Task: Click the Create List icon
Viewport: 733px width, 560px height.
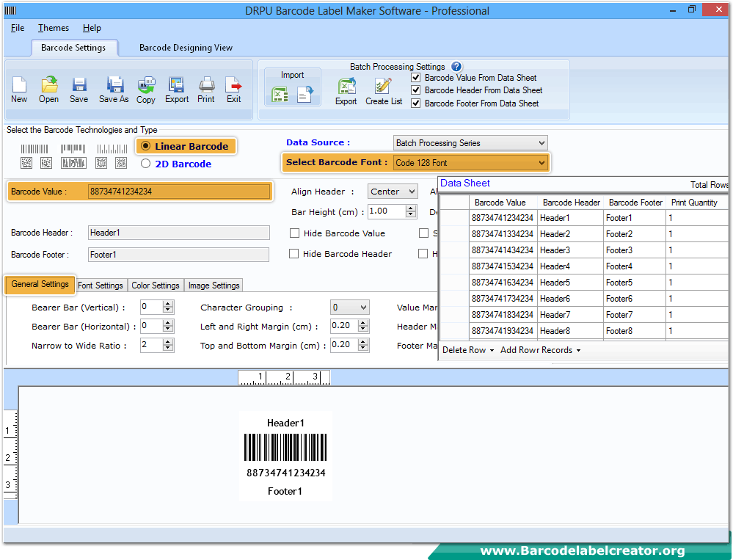Action: 383,87
